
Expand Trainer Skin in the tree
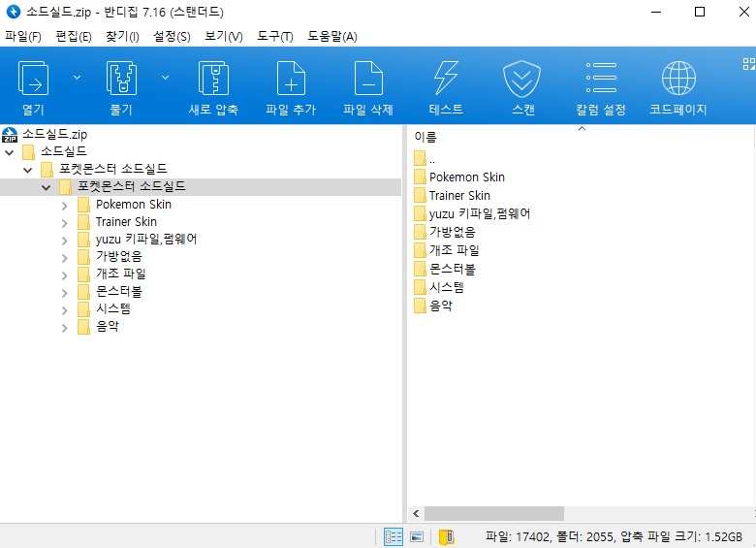click(65, 223)
